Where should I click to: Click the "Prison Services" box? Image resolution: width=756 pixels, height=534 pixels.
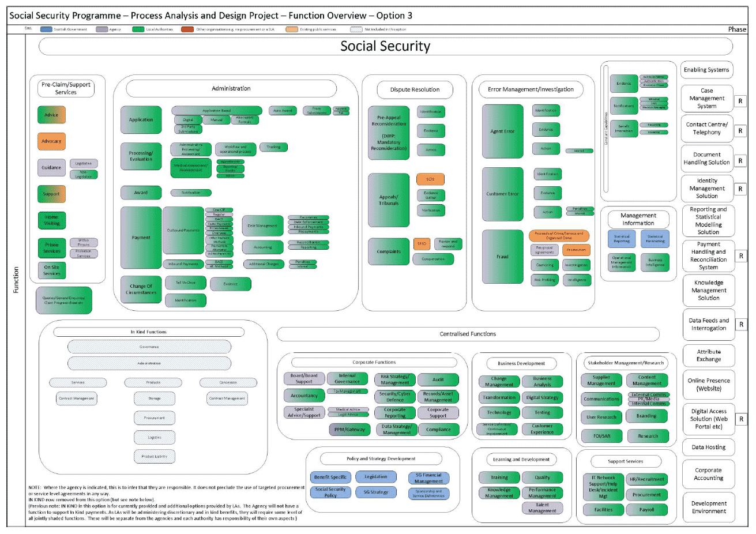click(x=52, y=248)
